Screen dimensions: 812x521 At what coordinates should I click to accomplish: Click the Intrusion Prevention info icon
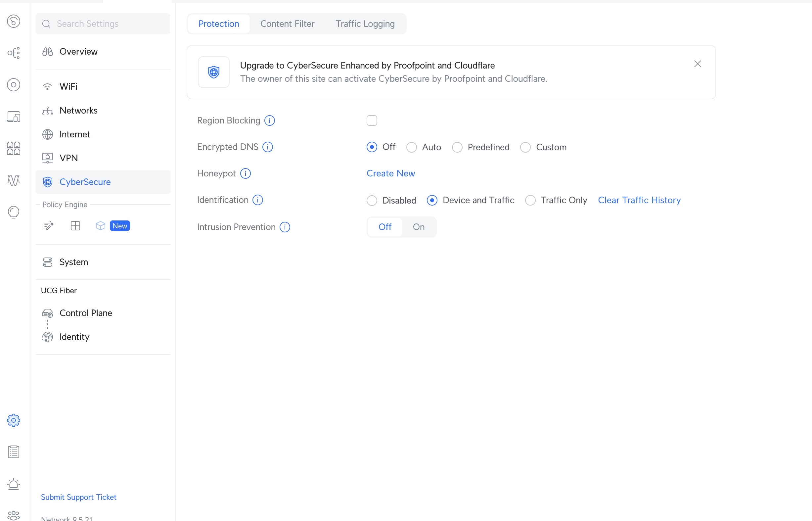click(285, 227)
